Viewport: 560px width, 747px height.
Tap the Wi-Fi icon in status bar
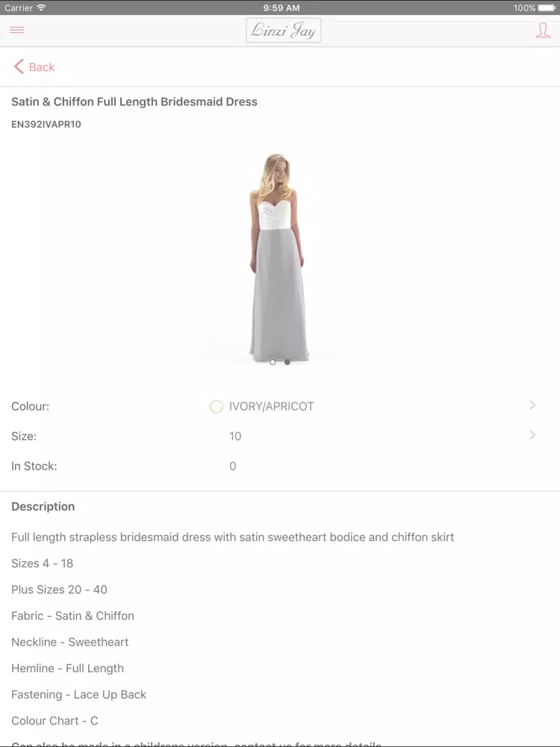coord(41,7)
